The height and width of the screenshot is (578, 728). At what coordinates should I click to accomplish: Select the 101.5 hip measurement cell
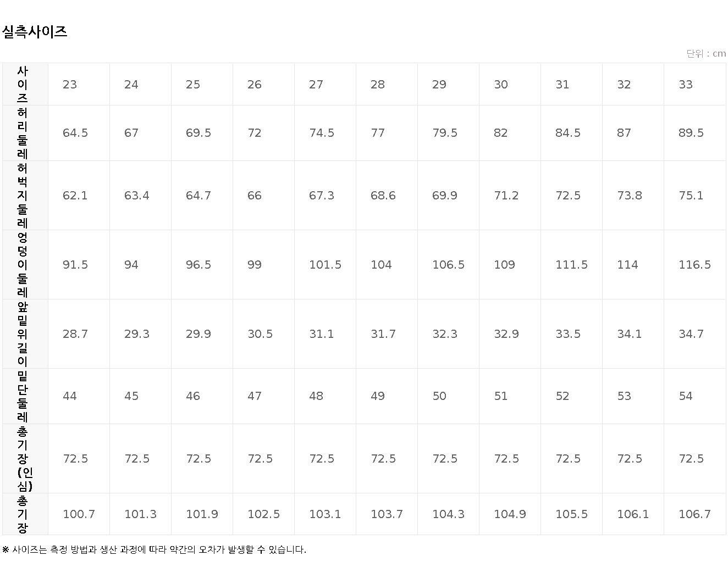(x=325, y=265)
